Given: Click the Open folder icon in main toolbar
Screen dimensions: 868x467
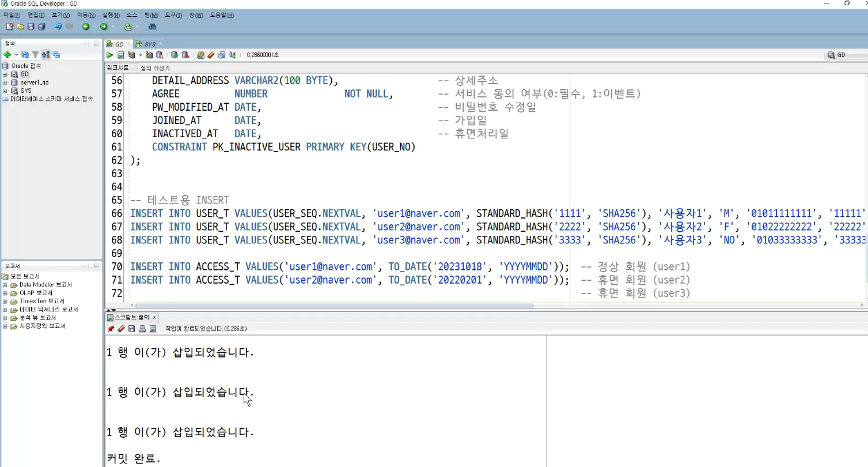Looking at the screenshot, I should click(x=21, y=27).
